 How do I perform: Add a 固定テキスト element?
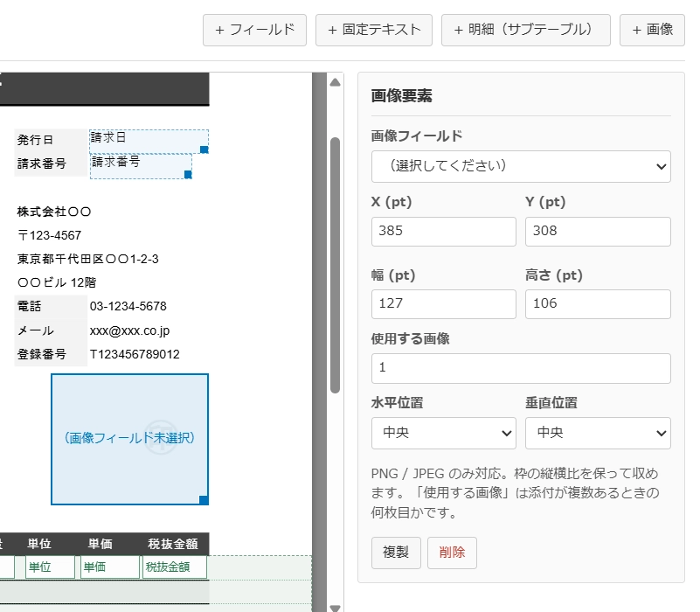point(374,30)
